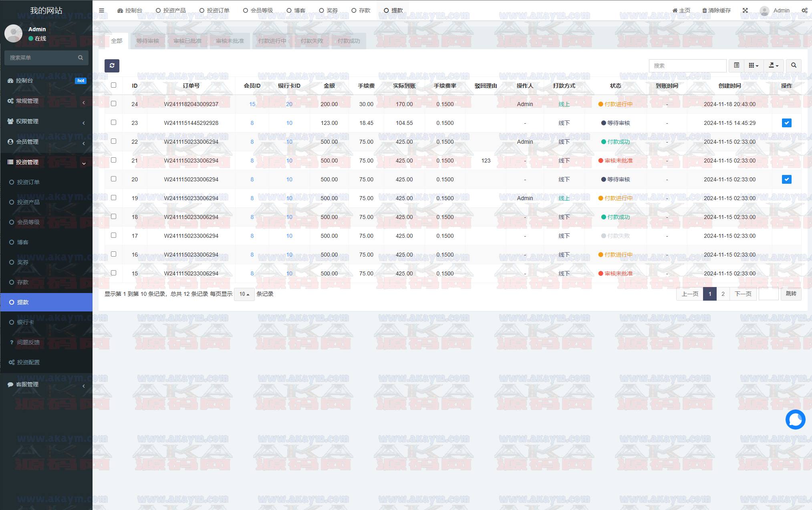Click the magnifier advanced search button

click(793, 65)
